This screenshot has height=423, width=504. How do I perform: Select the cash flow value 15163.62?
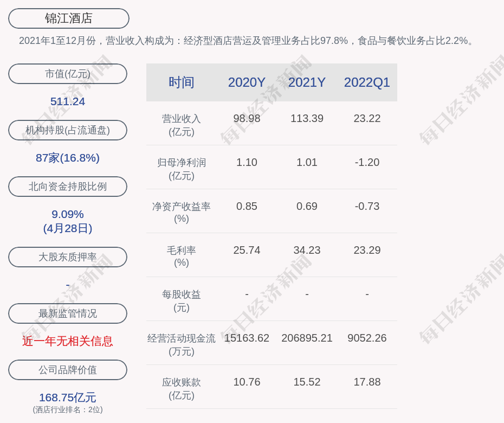247,338
